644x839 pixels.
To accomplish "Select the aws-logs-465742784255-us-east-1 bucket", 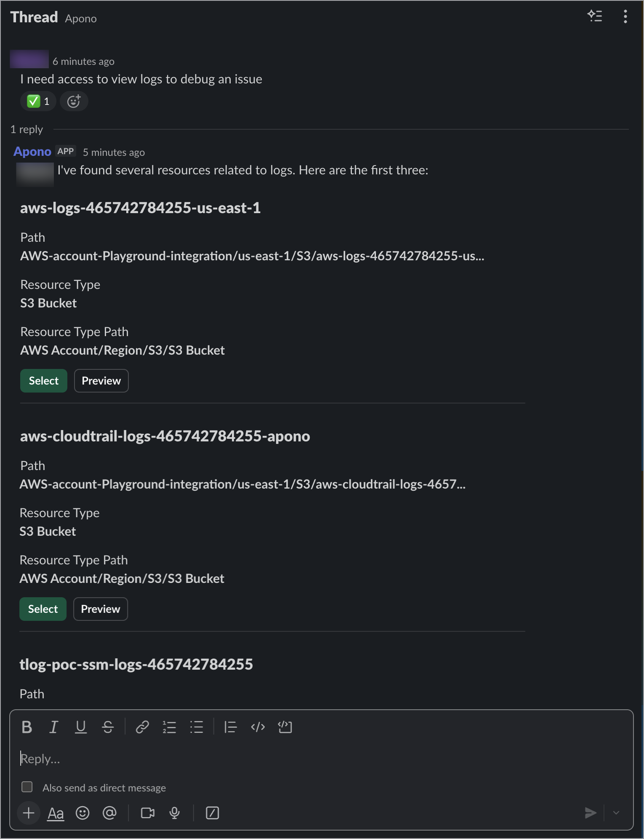I will point(44,381).
